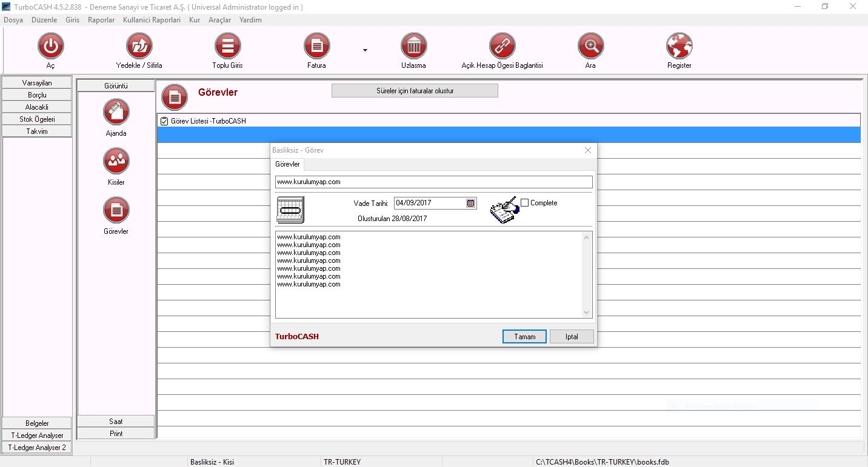Click the Print section button
This screenshot has width=868, height=467.
coord(116,434)
